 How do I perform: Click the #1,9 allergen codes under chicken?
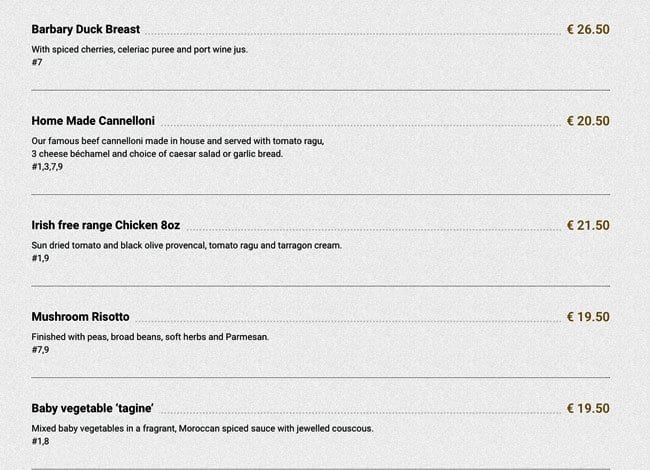[40, 258]
